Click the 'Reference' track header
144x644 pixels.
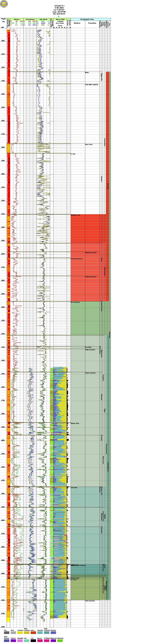(17, 19)
